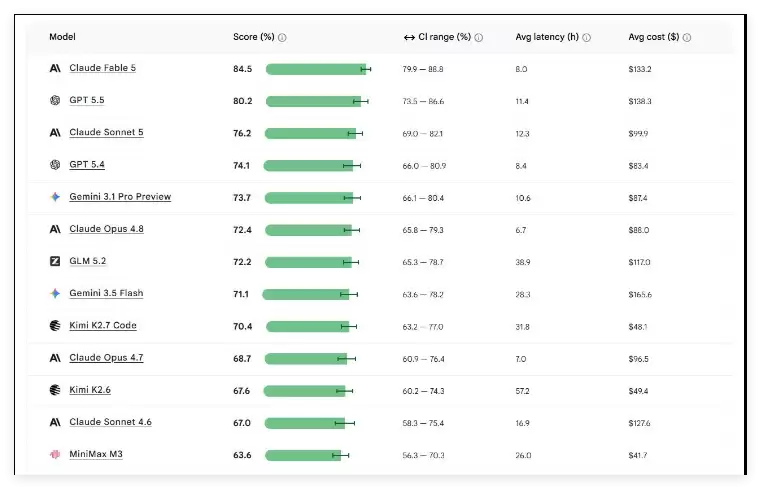
Task: Click the green score bar for GPT 5.5
Action: tap(314, 101)
